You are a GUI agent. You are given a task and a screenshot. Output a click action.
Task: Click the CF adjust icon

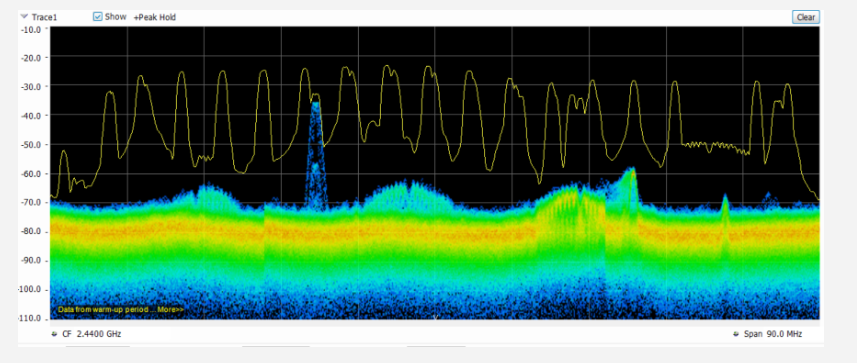[54, 333]
